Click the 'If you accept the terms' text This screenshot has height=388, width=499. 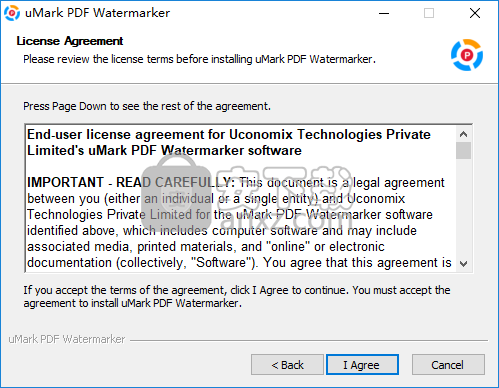tap(237, 297)
